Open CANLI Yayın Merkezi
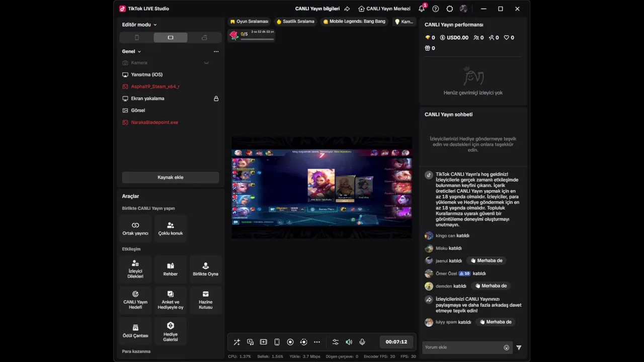The height and width of the screenshot is (362, 644). tap(384, 9)
